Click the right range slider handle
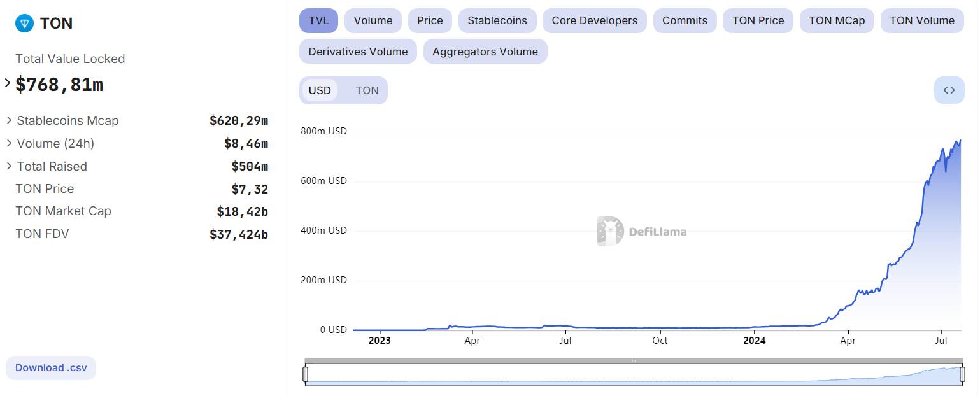 point(962,374)
